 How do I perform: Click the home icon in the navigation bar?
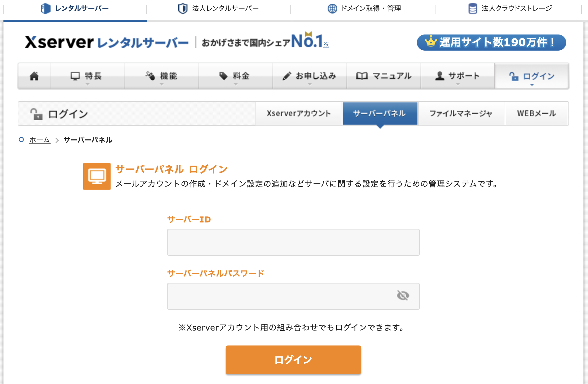34,76
